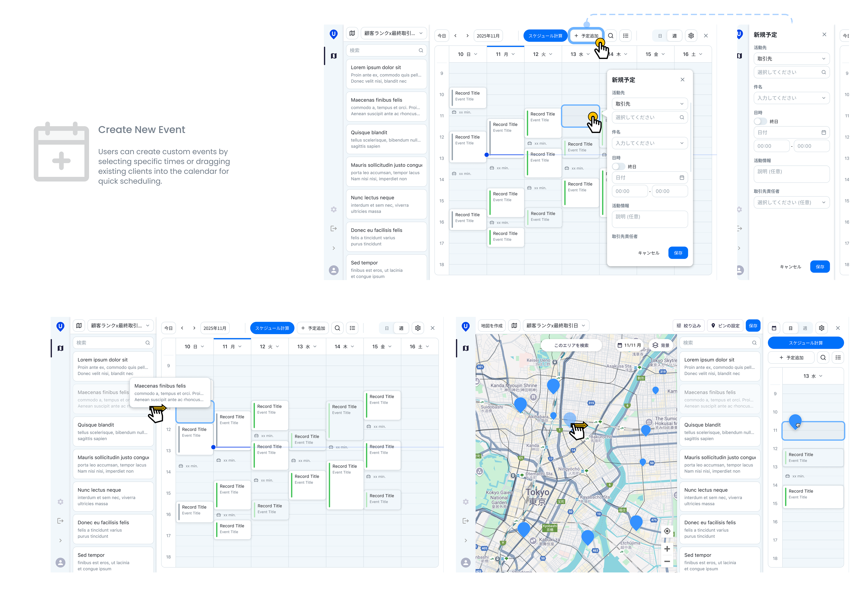Zoom out with the minus button on the map
The width and height of the screenshot is (868, 597).
coord(667,561)
